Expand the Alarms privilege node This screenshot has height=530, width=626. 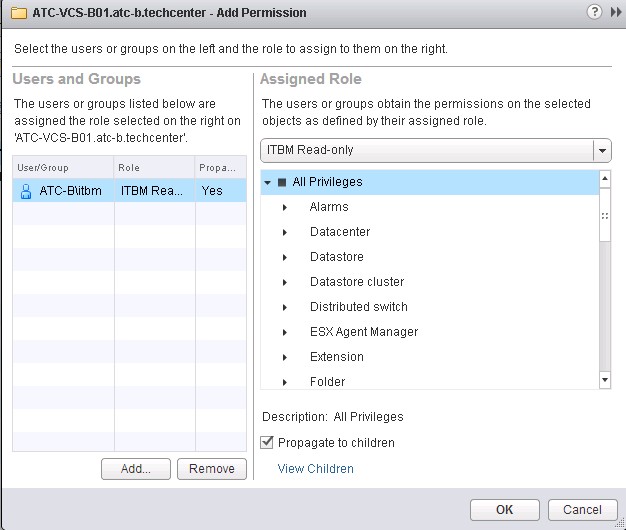tap(285, 207)
